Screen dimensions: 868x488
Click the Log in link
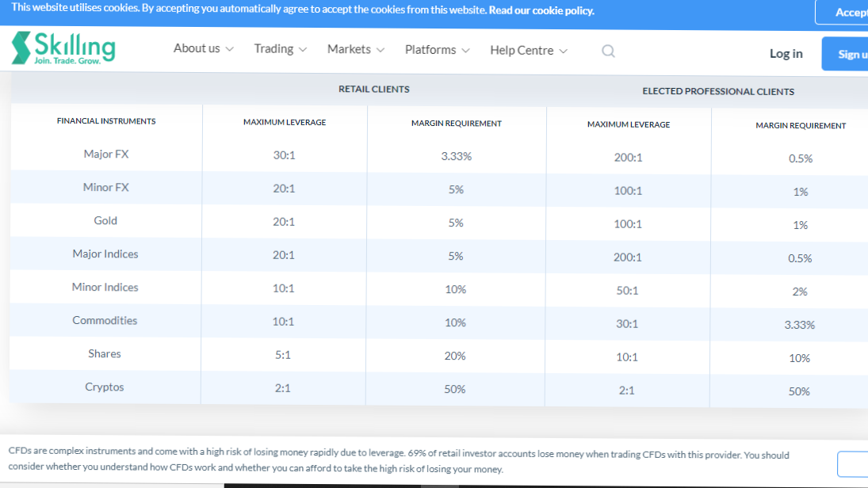click(786, 53)
